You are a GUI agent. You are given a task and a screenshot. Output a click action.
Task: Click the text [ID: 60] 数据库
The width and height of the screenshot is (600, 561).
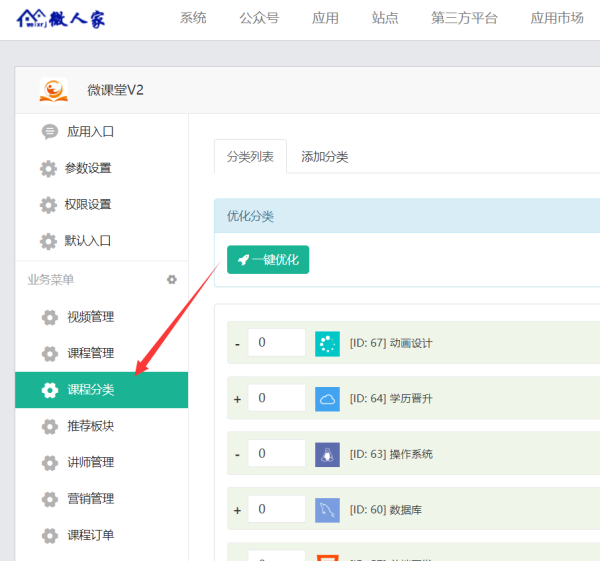tap(386, 510)
